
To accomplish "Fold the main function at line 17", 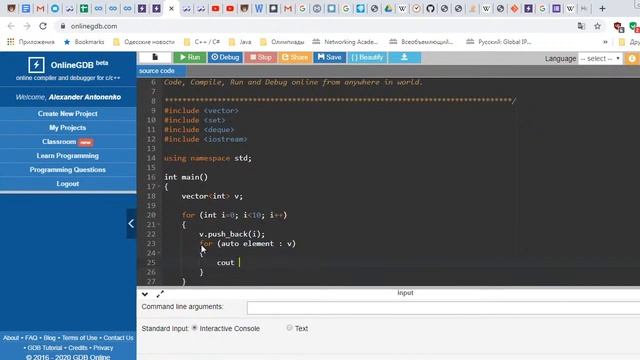I will pyautogui.click(x=159, y=187).
